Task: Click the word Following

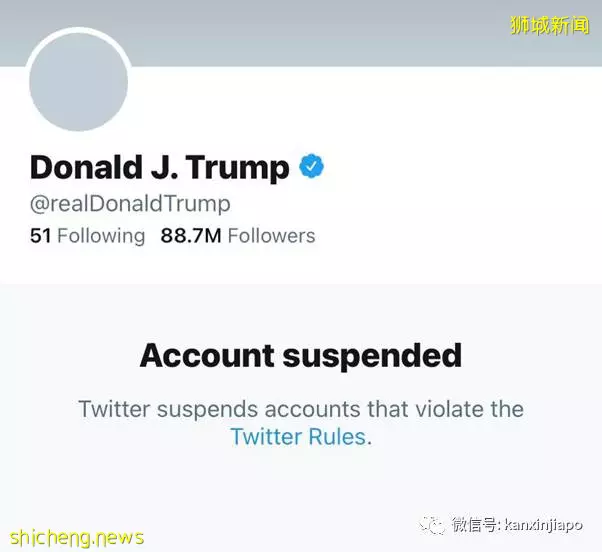Action: pos(101,236)
